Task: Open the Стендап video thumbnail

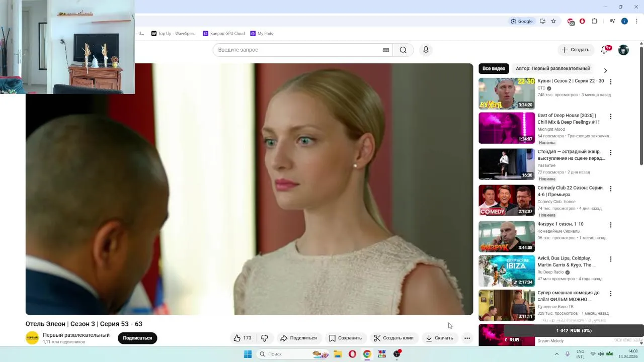Action: click(x=507, y=164)
